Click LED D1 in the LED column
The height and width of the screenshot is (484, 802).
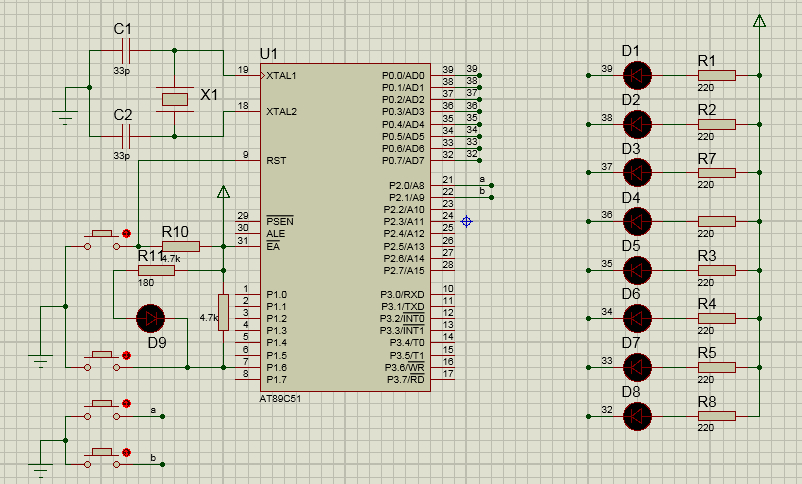tap(636, 75)
